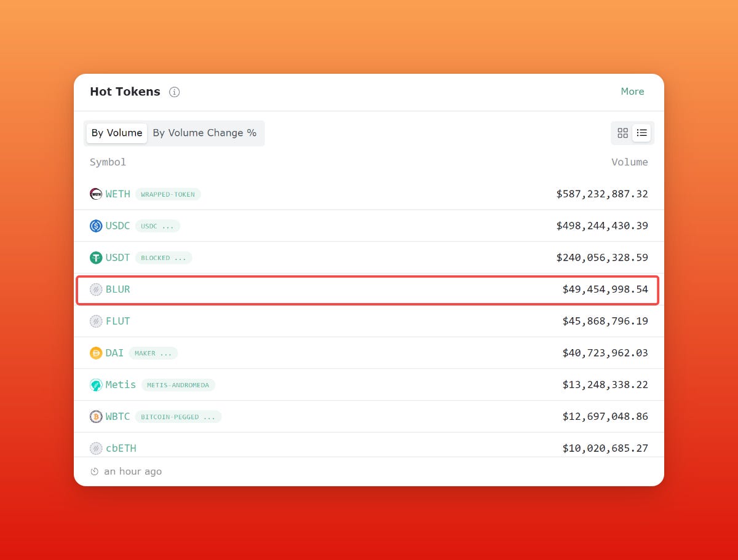
Task: Click the 'BLOCKED ...' tag on USDT
Action: [164, 258]
